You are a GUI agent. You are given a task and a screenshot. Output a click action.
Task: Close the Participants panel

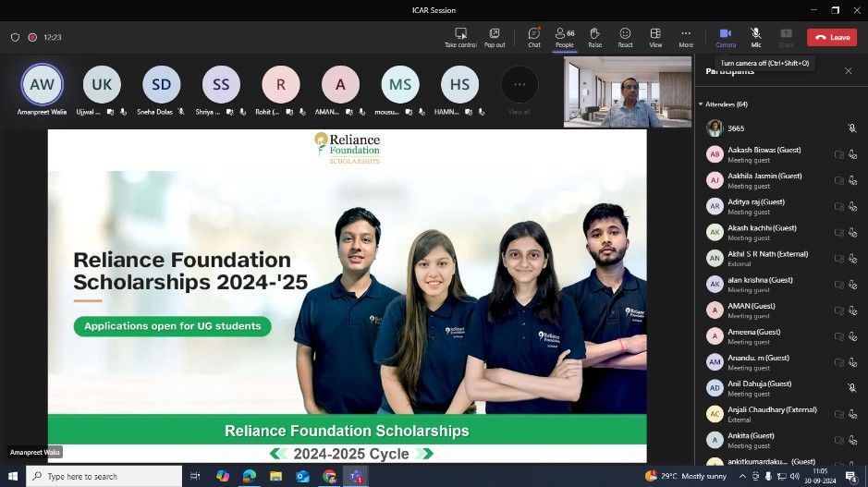click(x=848, y=71)
